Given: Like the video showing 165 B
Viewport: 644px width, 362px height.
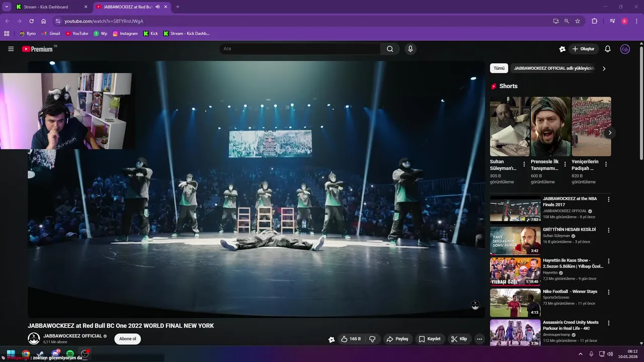Looking at the screenshot, I should point(351,339).
